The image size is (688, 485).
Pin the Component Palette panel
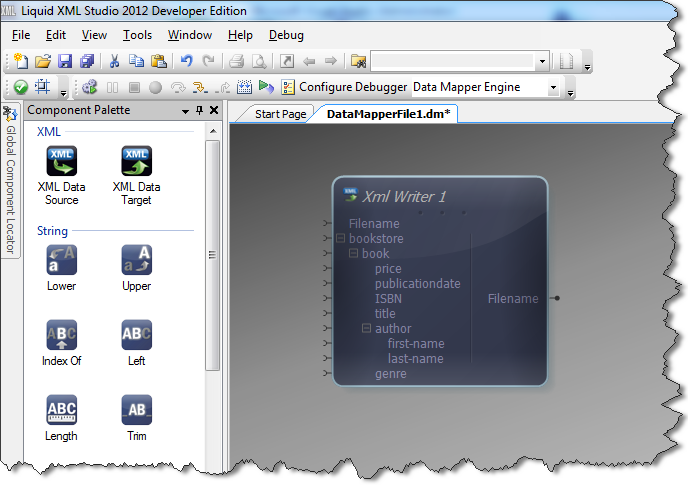click(200, 110)
